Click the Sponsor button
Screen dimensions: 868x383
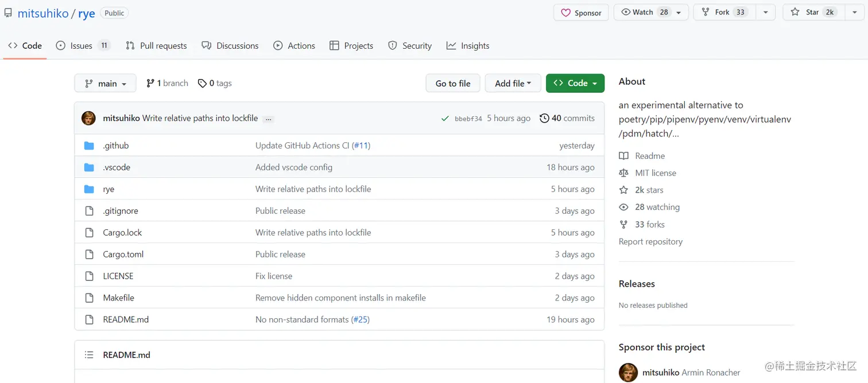point(581,13)
